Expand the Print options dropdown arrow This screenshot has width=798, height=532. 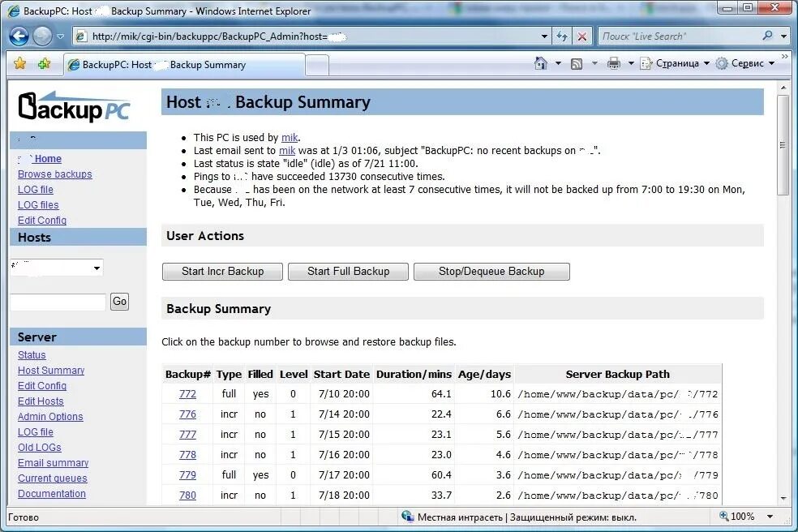631,63
